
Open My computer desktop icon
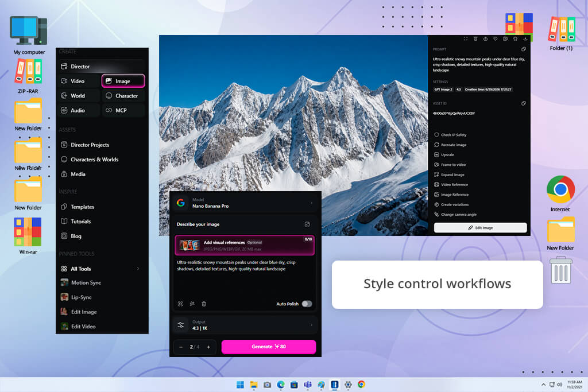tap(29, 36)
